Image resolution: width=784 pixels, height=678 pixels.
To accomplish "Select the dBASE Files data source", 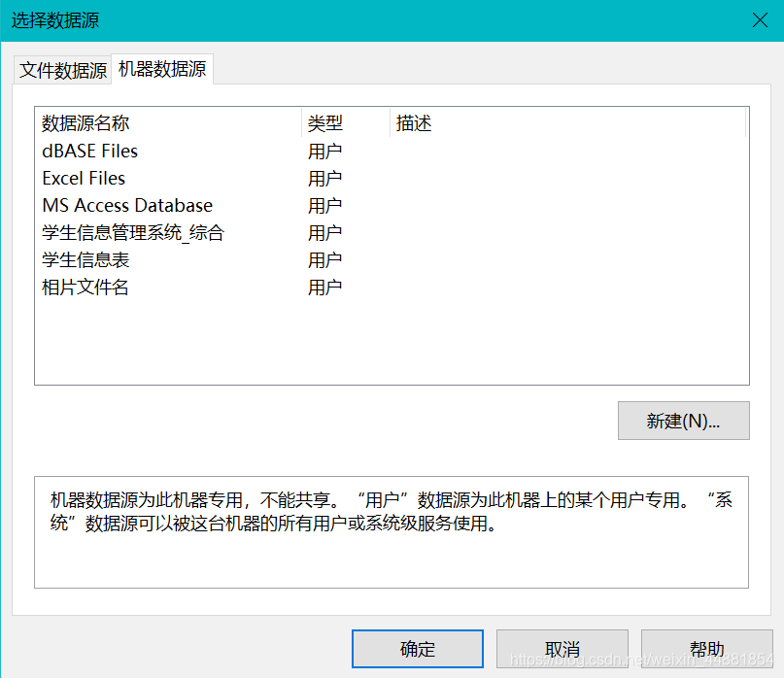I will tap(89, 151).
